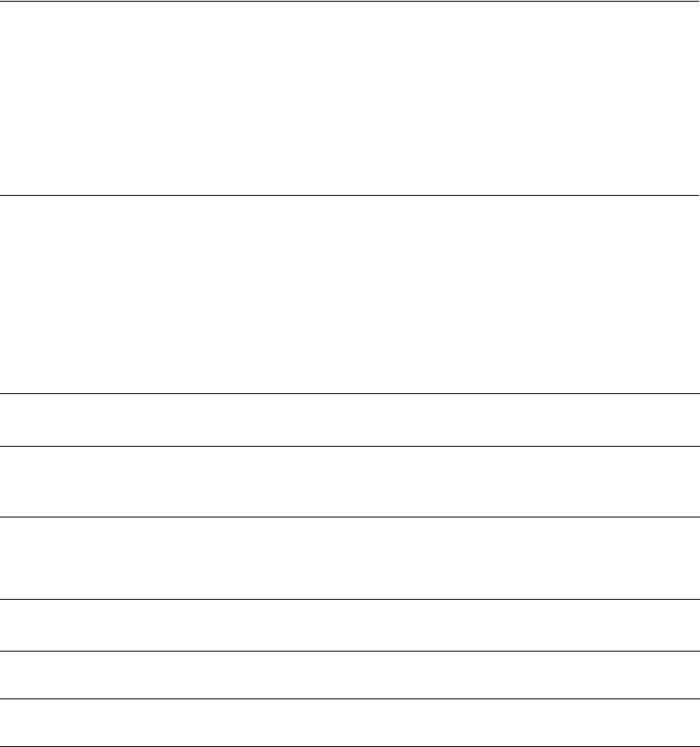The width and height of the screenshot is (700, 747).
Task: Click the top border line
Action: pos(350,1)
